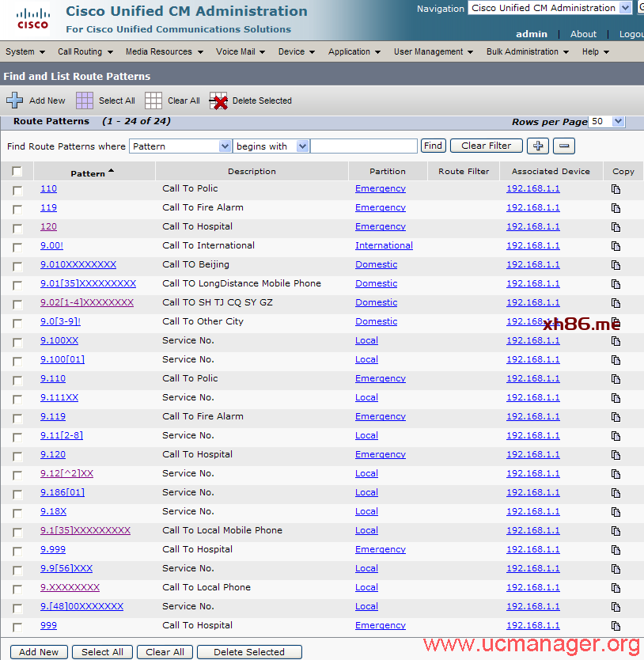Open the Call Routing menu
Image resolution: width=644 pixels, height=660 pixels.
click(85, 51)
